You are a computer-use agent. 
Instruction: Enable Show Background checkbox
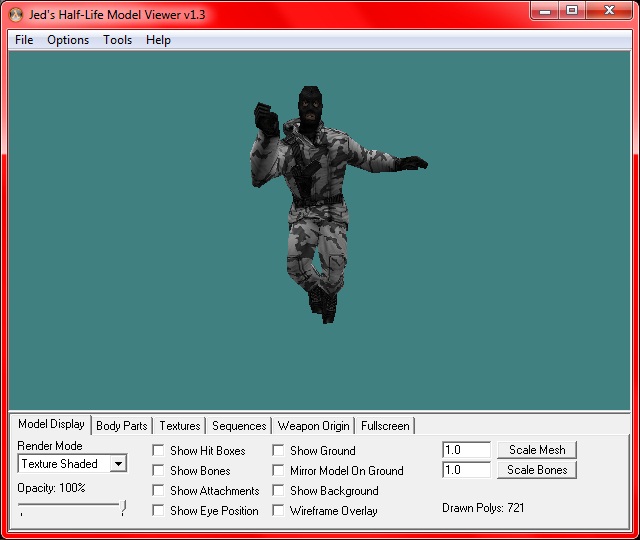tap(278, 491)
